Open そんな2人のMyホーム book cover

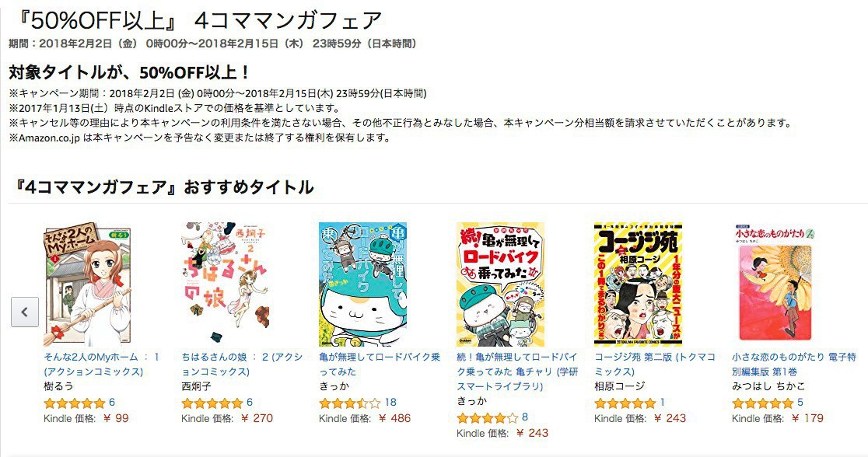[87, 284]
